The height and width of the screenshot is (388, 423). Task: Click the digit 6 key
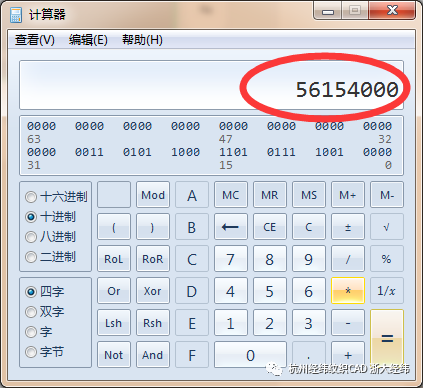[x=309, y=291]
